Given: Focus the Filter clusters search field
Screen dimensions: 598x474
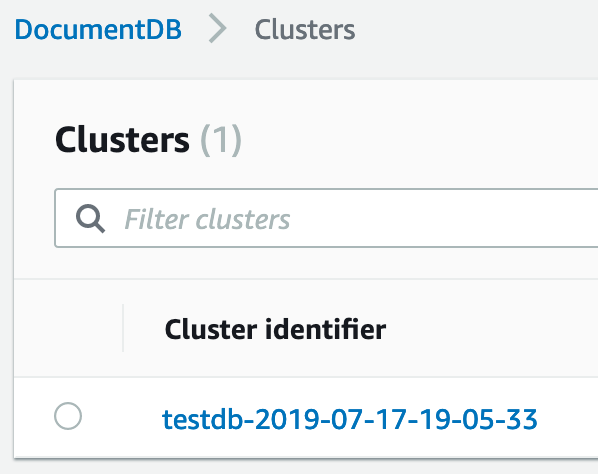Looking at the screenshot, I should [x=326, y=218].
